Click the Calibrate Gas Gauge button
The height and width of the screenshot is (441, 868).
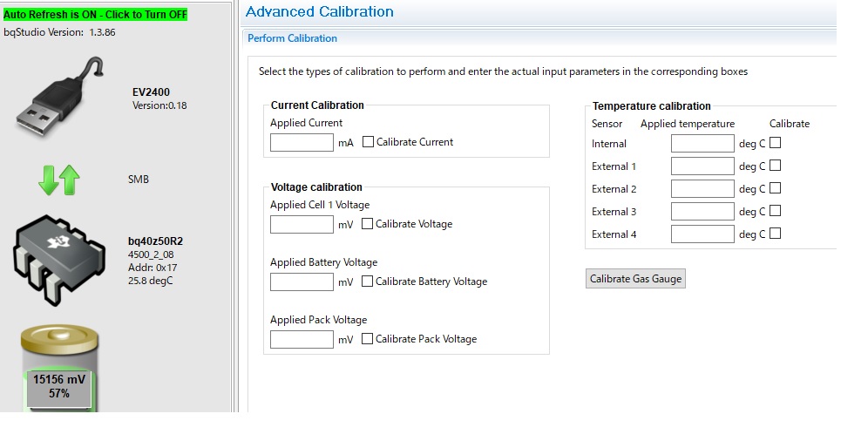coord(635,278)
